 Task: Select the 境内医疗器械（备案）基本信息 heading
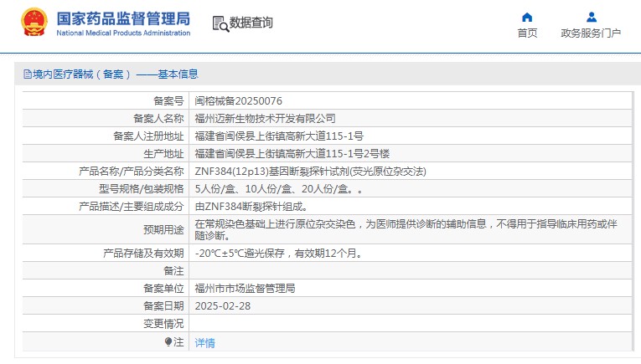(116, 74)
